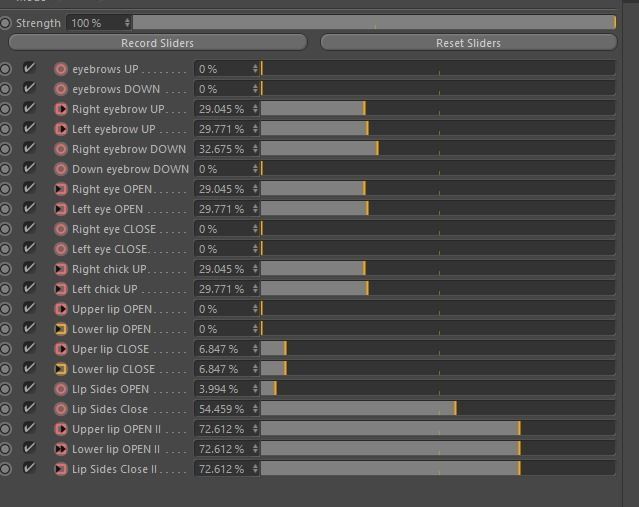Image resolution: width=639 pixels, height=507 pixels.
Task: Click the Strength value stepper arrows
Action: [127, 22]
